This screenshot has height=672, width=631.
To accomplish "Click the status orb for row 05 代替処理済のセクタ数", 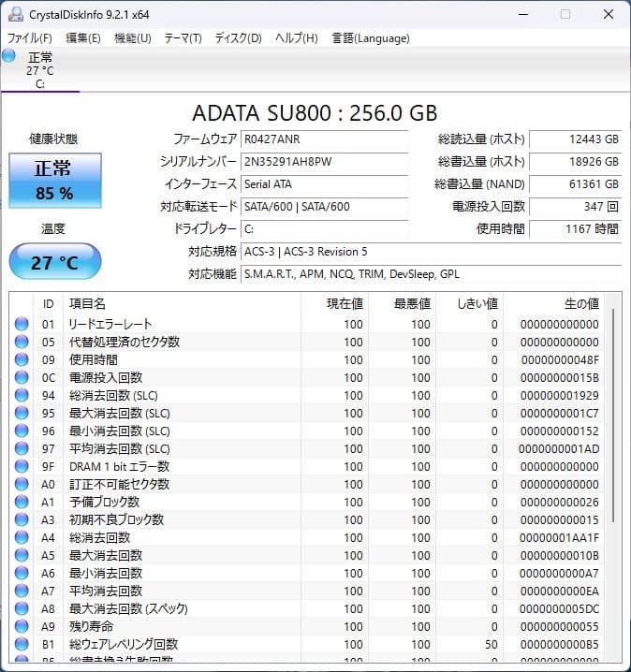I will pyautogui.click(x=22, y=342).
